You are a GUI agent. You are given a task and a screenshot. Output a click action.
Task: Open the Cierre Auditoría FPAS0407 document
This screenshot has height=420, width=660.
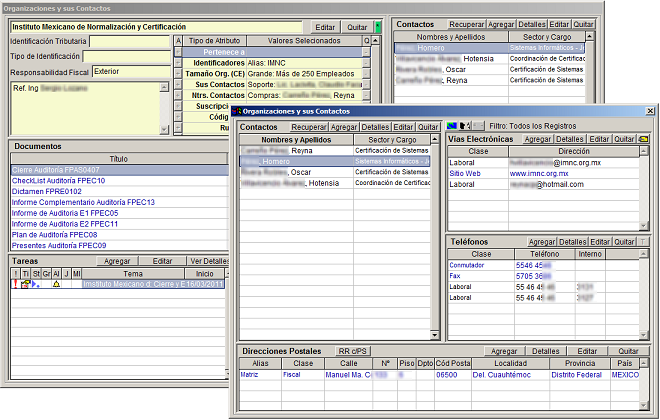tap(55, 170)
